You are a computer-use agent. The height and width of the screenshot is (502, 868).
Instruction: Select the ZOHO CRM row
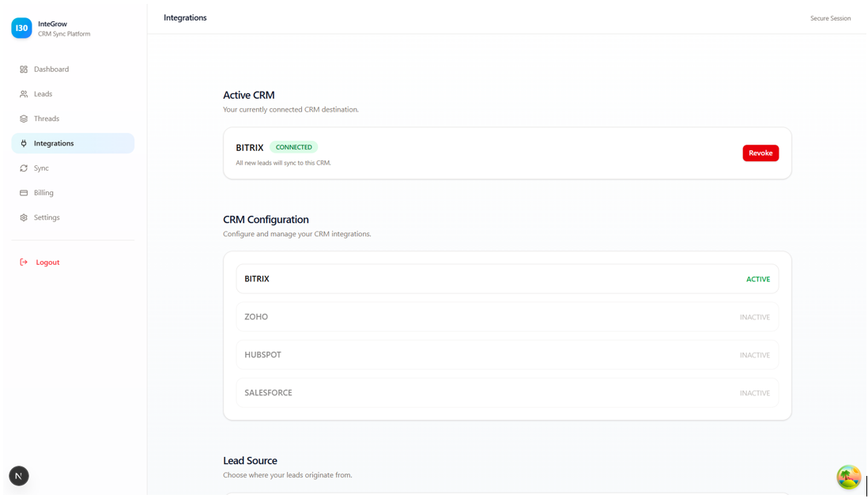coord(507,317)
